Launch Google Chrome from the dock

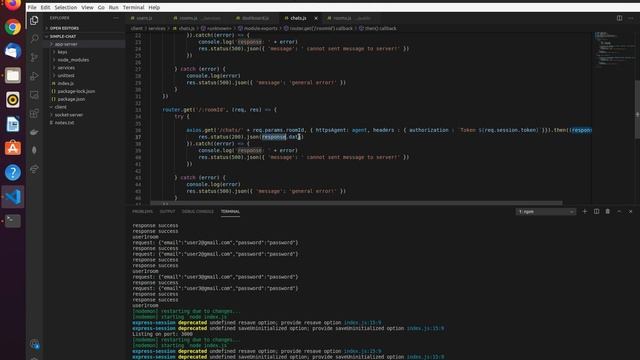point(13,27)
